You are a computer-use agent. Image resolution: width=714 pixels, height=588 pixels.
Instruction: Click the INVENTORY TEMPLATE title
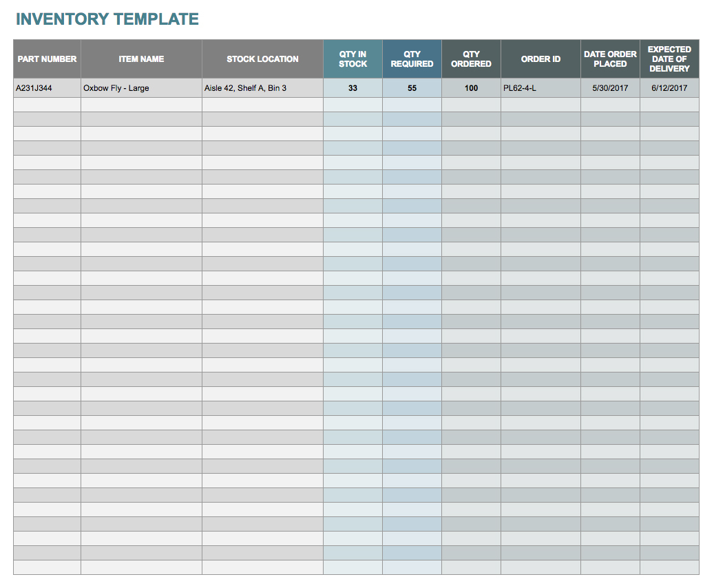coord(107,19)
